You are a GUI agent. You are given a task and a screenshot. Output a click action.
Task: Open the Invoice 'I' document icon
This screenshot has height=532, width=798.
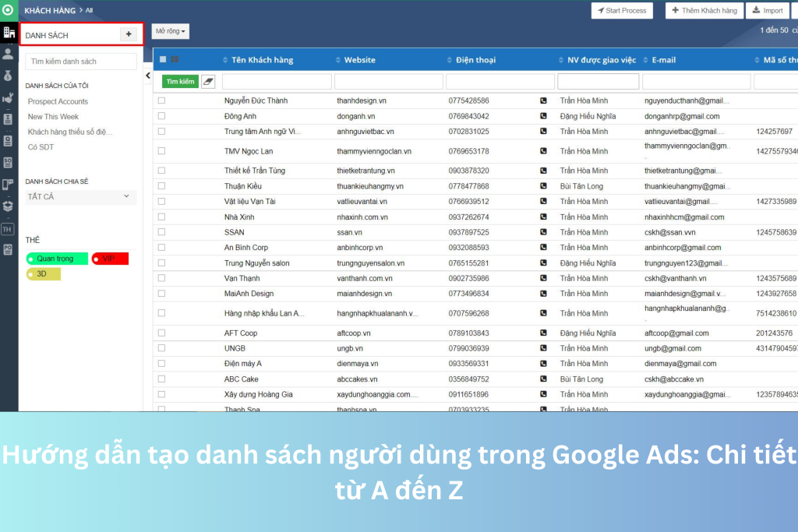point(8,119)
